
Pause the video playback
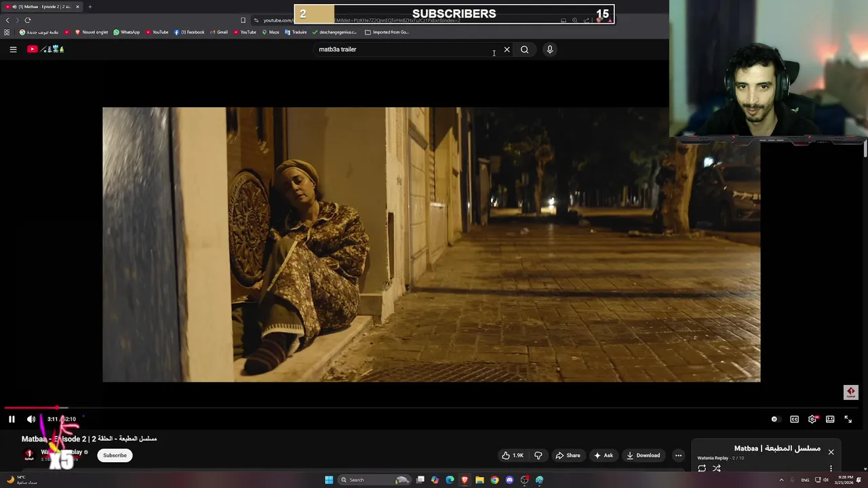point(12,420)
